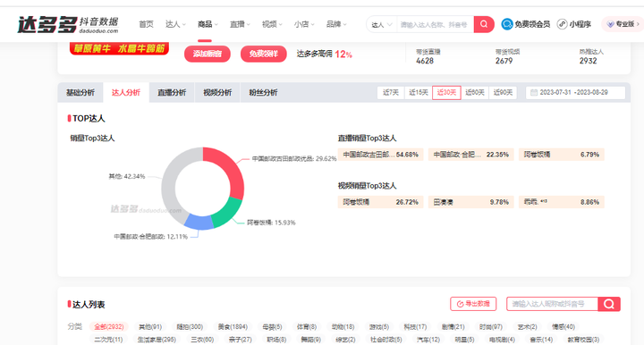Filter category by 美食(1894)
This screenshot has height=345, width=644.
click(x=233, y=327)
